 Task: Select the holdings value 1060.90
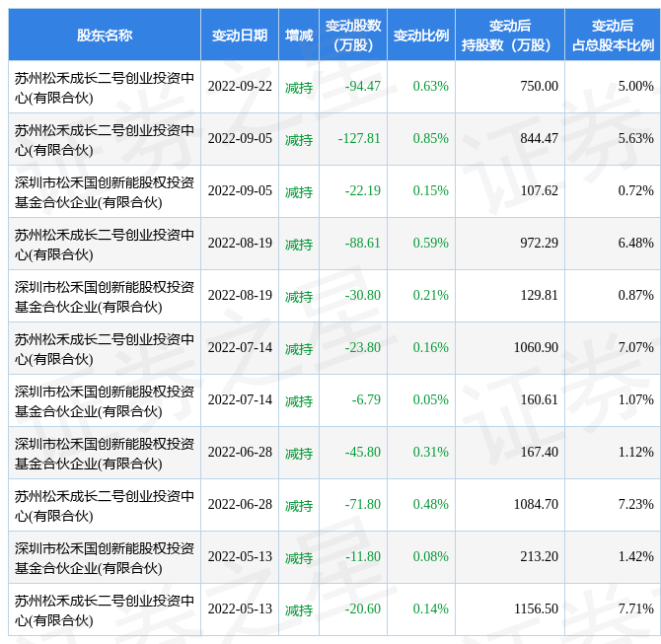coord(536,348)
